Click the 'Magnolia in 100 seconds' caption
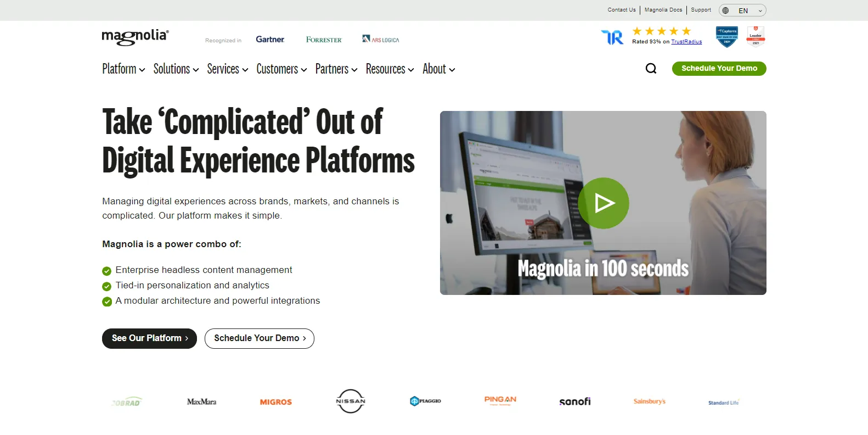Image resolution: width=868 pixels, height=435 pixels. [603, 269]
